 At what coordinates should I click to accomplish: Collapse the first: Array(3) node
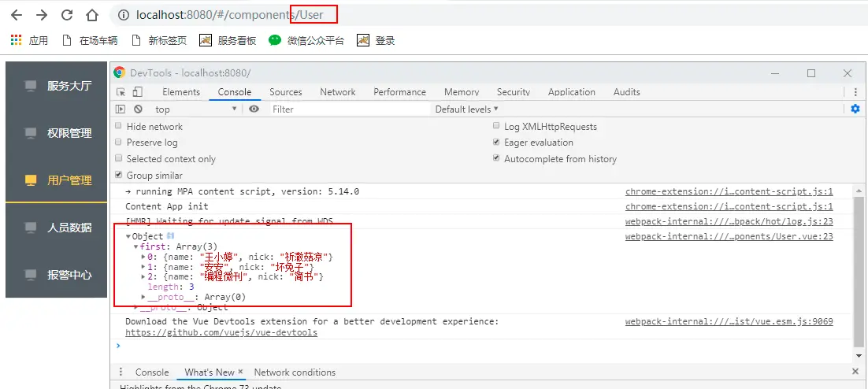point(136,246)
